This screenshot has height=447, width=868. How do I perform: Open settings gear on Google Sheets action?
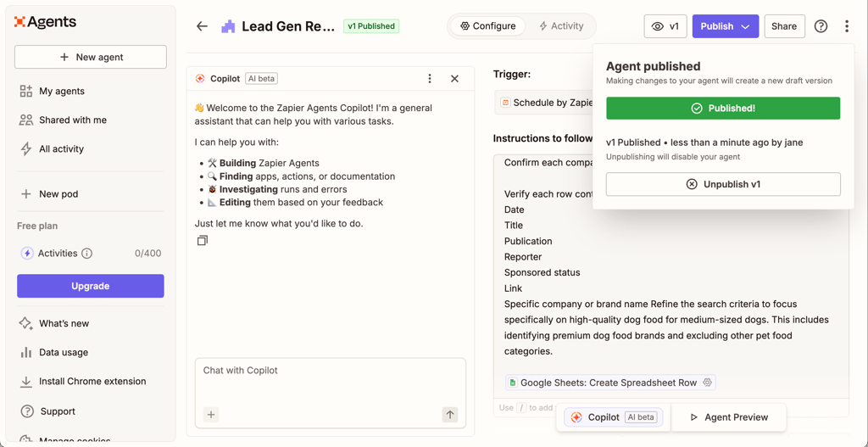pos(707,383)
